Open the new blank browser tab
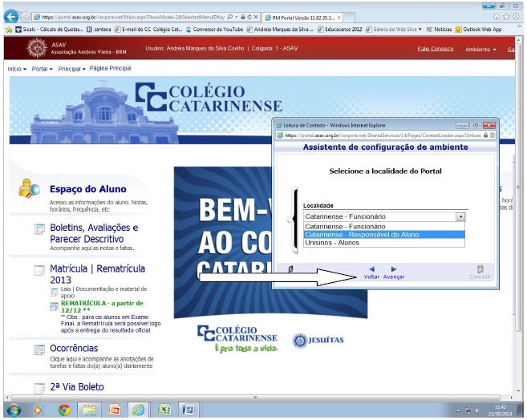 [349, 18]
